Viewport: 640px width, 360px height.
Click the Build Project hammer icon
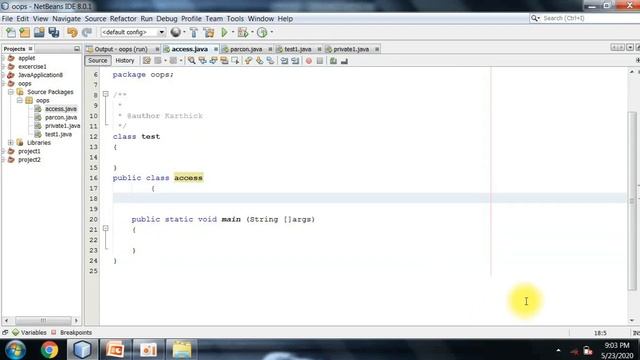point(194,32)
